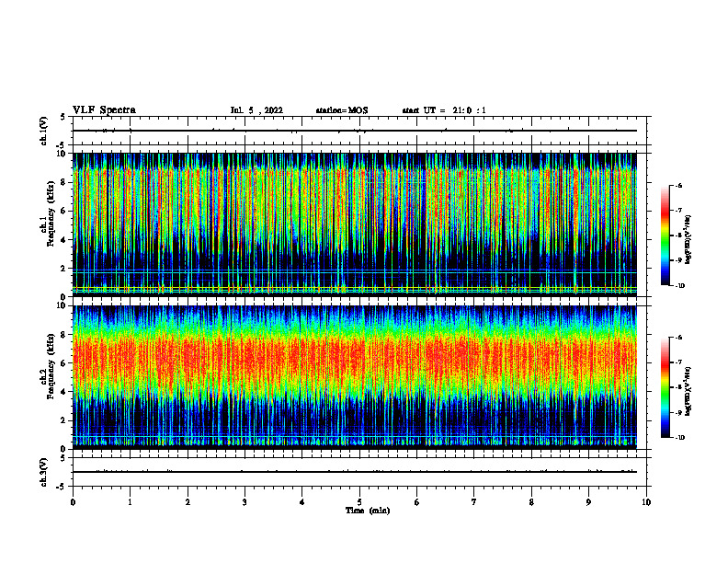Click inside the ch.1 frequency spectrogram panel
Screen dimensions: 728x563
pos(355,224)
